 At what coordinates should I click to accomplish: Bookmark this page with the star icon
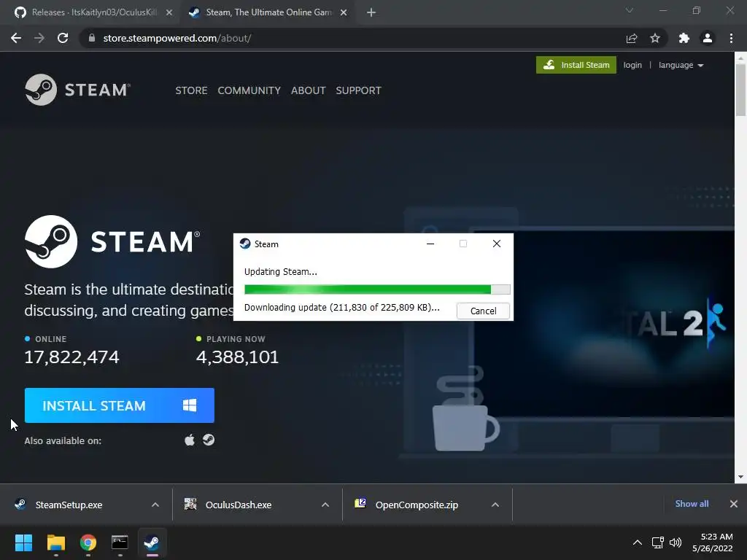click(x=655, y=38)
